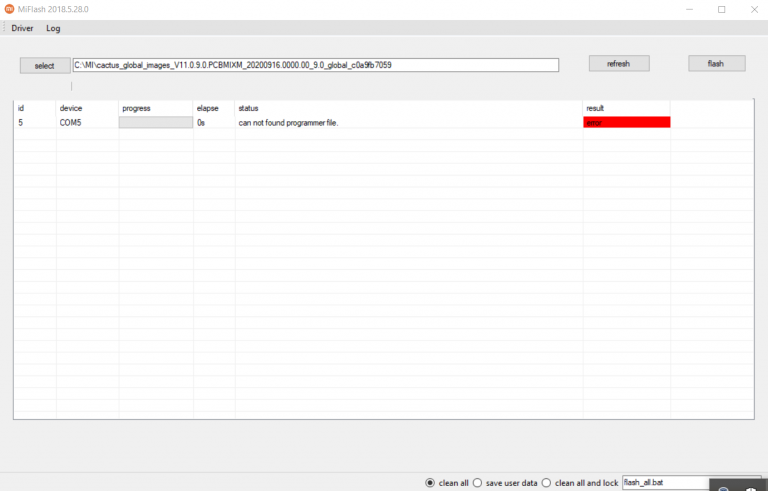Click the result column header

(x=626, y=108)
